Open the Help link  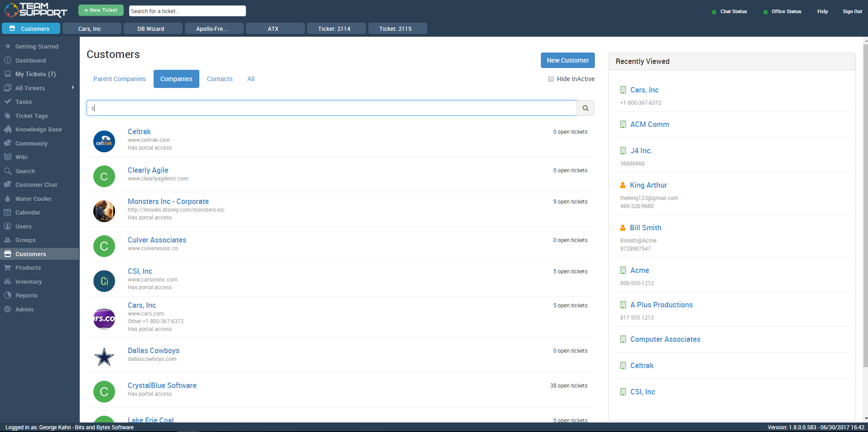[x=823, y=11]
